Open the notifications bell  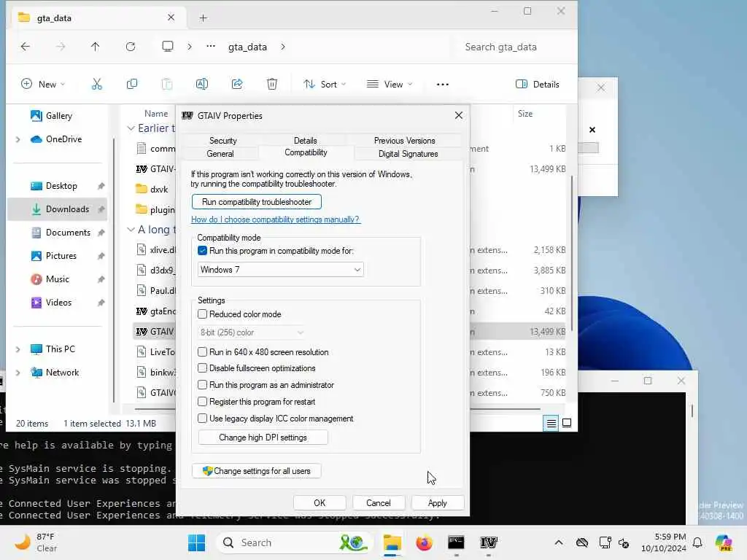point(697,542)
